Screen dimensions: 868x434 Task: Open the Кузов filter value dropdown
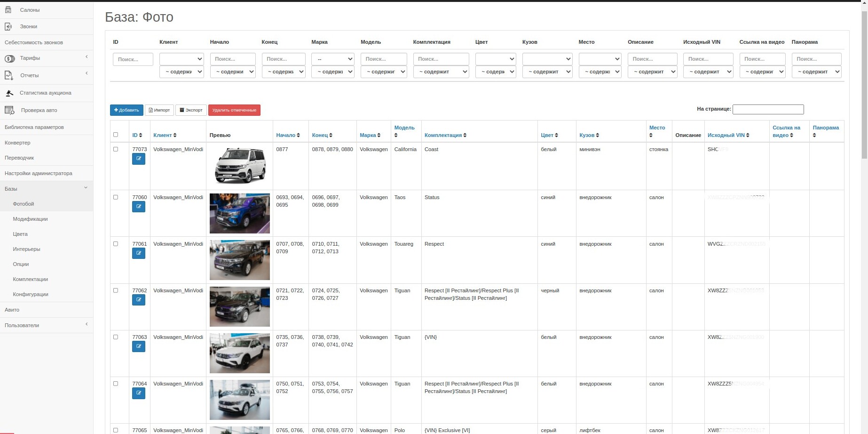coord(547,59)
